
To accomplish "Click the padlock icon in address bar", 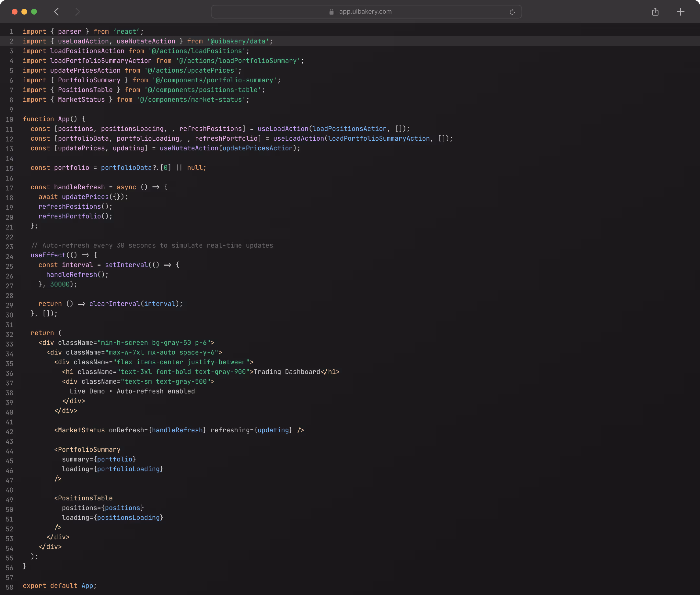I will pos(331,12).
